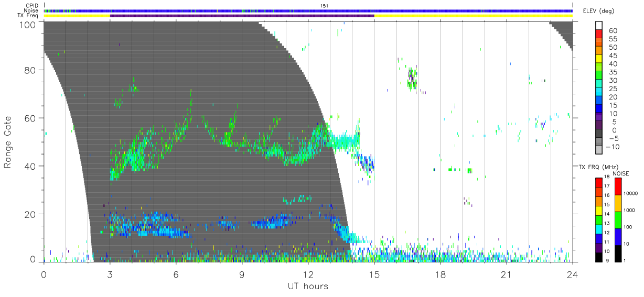Pick the yellow segment of the ELEV colorbar
The height and width of the screenshot is (297, 644).
[599, 58]
